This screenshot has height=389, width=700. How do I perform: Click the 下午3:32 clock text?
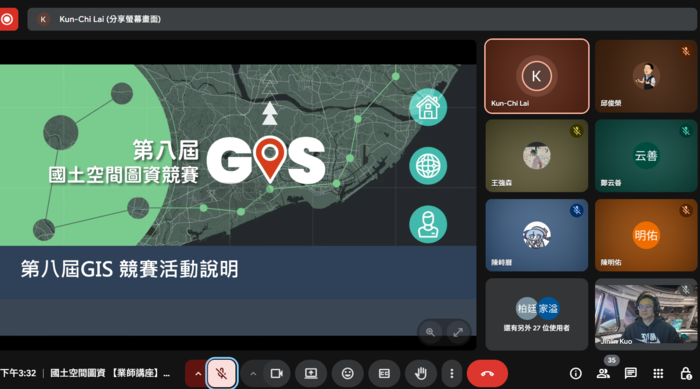pyautogui.click(x=18, y=373)
